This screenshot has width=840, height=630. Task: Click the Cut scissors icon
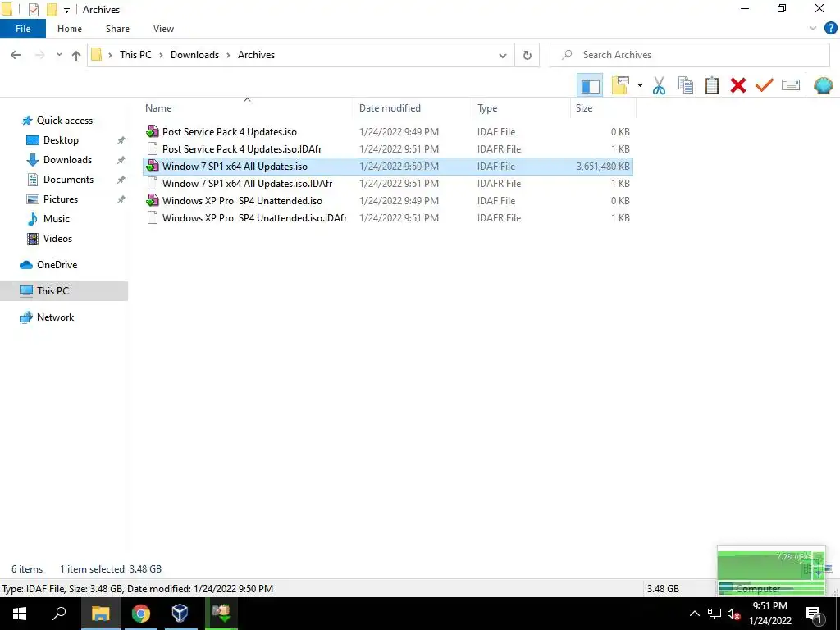coord(659,85)
